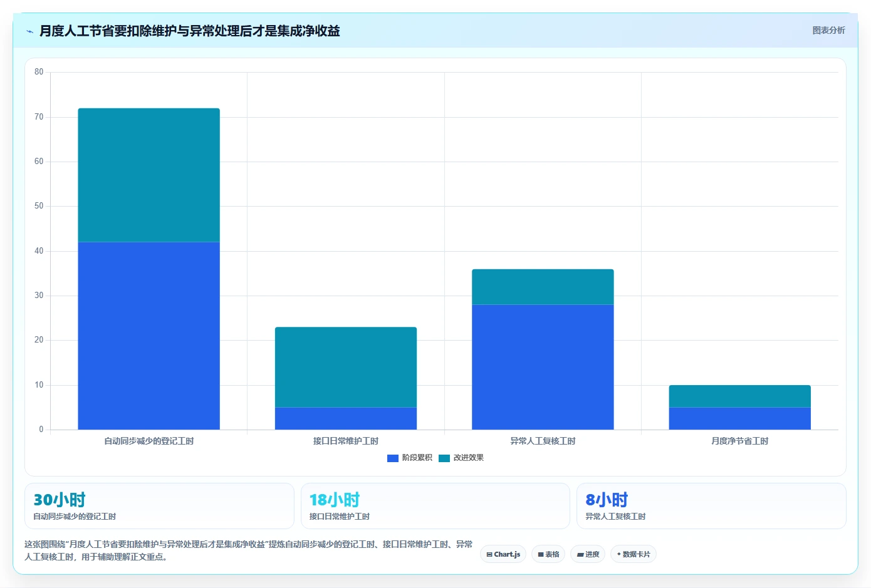Image resolution: width=871 pixels, height=588 pixels.
Task: Toggle the 改进效果 teal legend swatch
Action: coord(444,458)
